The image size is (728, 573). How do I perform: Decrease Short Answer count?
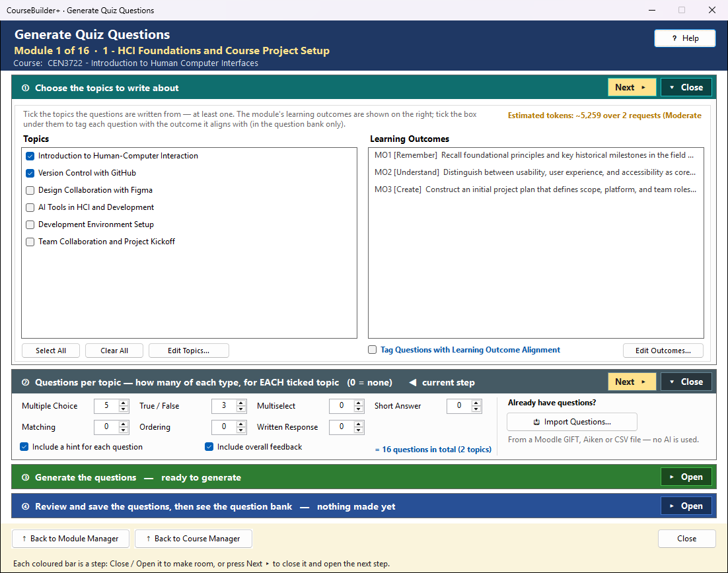tap(476, 409)
